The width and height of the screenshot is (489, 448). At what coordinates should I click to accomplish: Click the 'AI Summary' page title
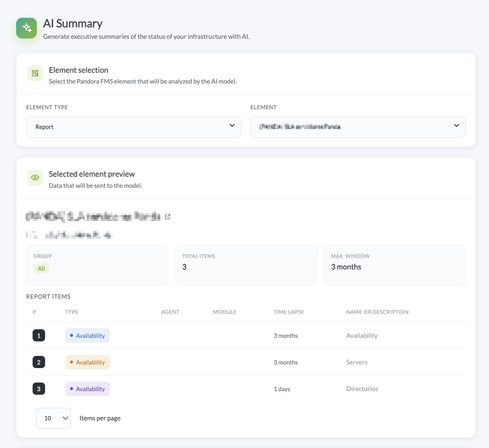(x=73, y=24)
